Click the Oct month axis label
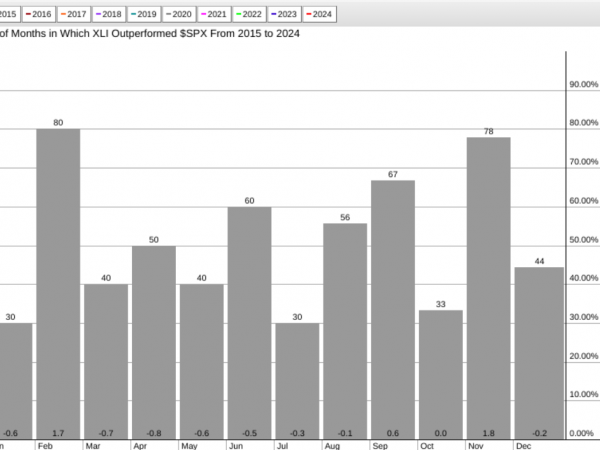Image resolution: width=600 pixels, height=450 pixels. click(x=427, y=446)
